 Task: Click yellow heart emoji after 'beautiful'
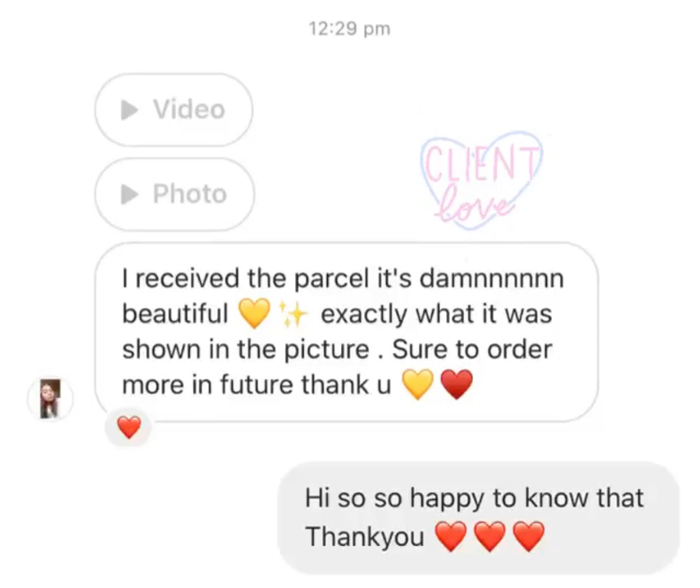(254, 314)
